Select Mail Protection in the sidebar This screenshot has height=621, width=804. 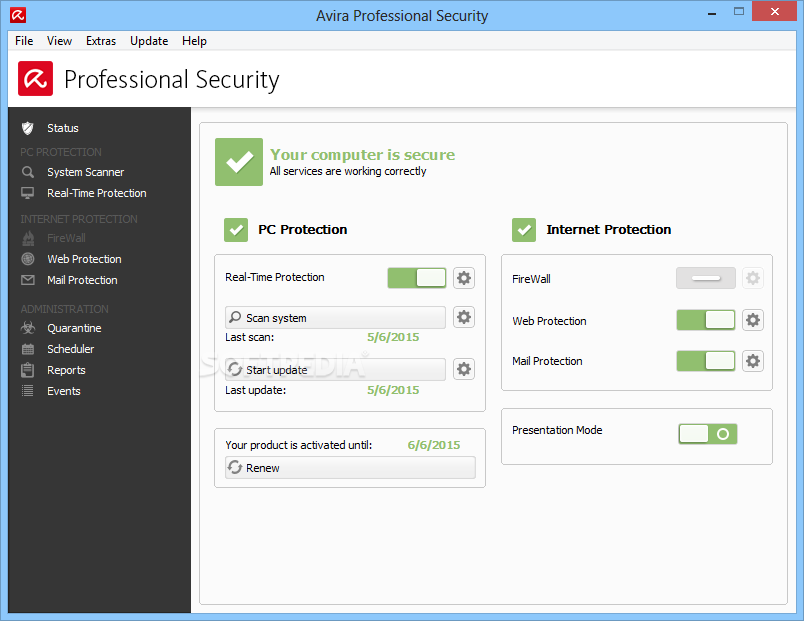coord(83,280)
